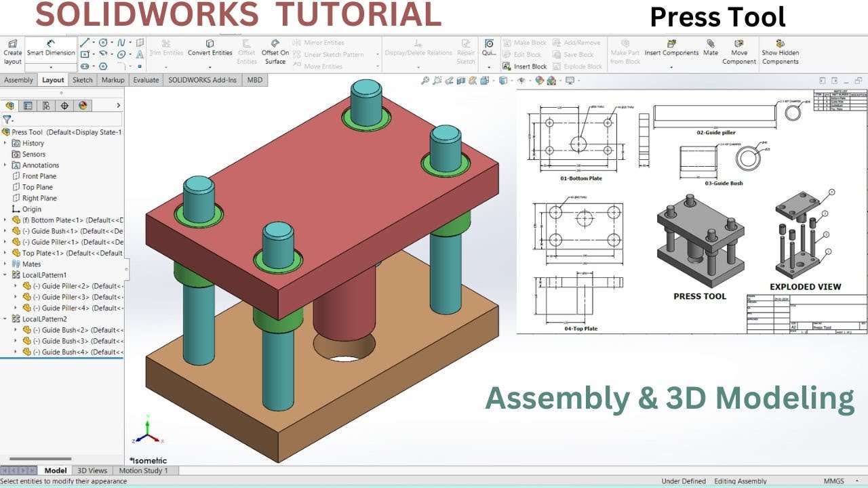Open the DisplayManager panel tab
This screenshot has height=488, width=868.
coord(83,105)
